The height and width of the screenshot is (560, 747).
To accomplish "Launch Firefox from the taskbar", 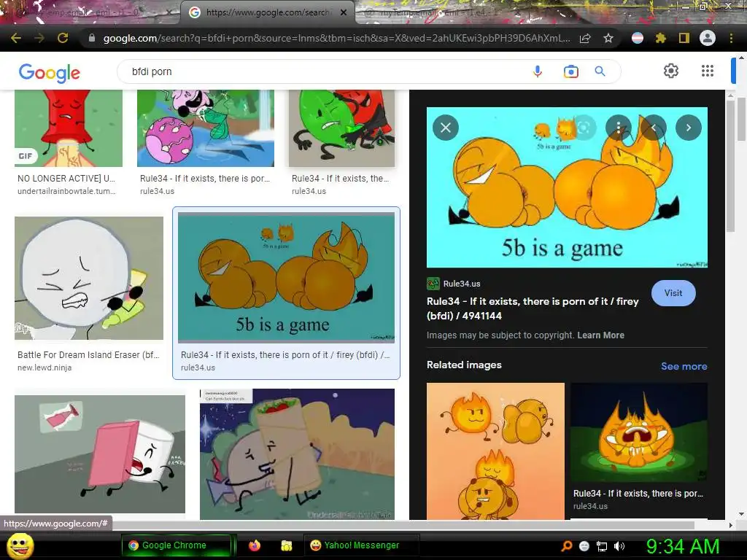I will click(x=255, y=545).
